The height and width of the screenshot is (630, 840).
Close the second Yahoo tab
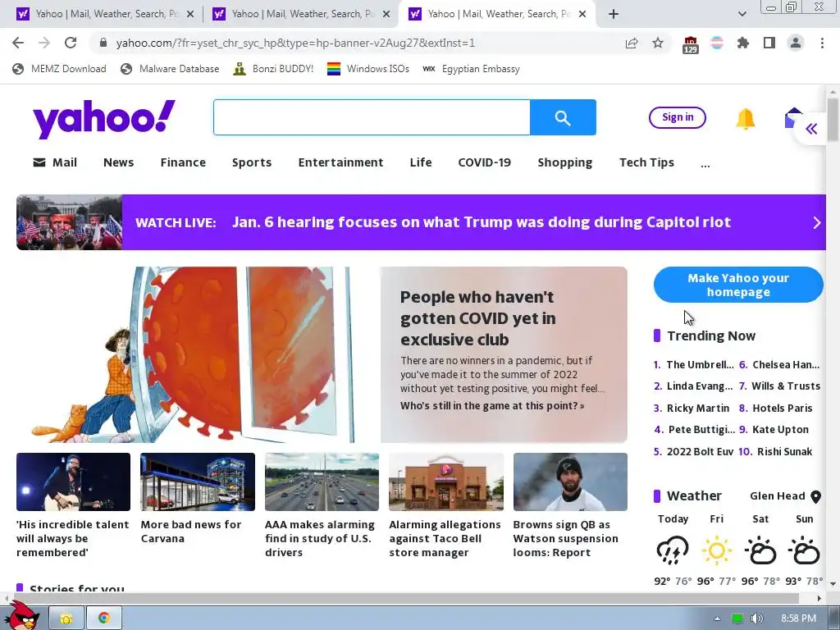click(x=386, y=14)
